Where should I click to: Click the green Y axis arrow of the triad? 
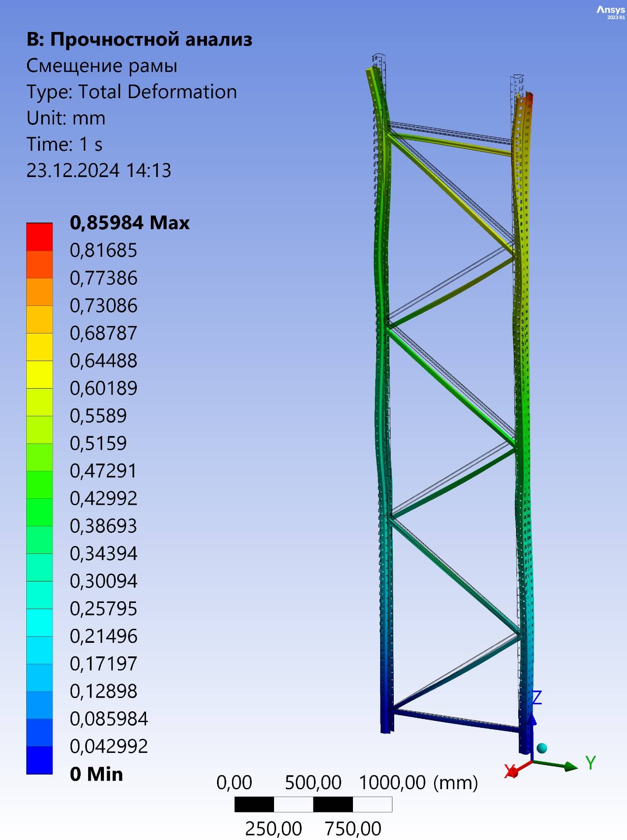[570, 766]
